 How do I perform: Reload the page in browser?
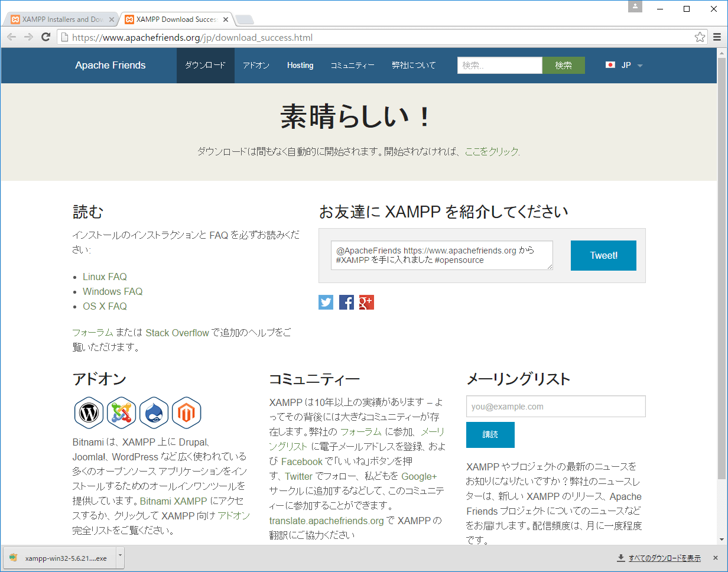[45, 37]
